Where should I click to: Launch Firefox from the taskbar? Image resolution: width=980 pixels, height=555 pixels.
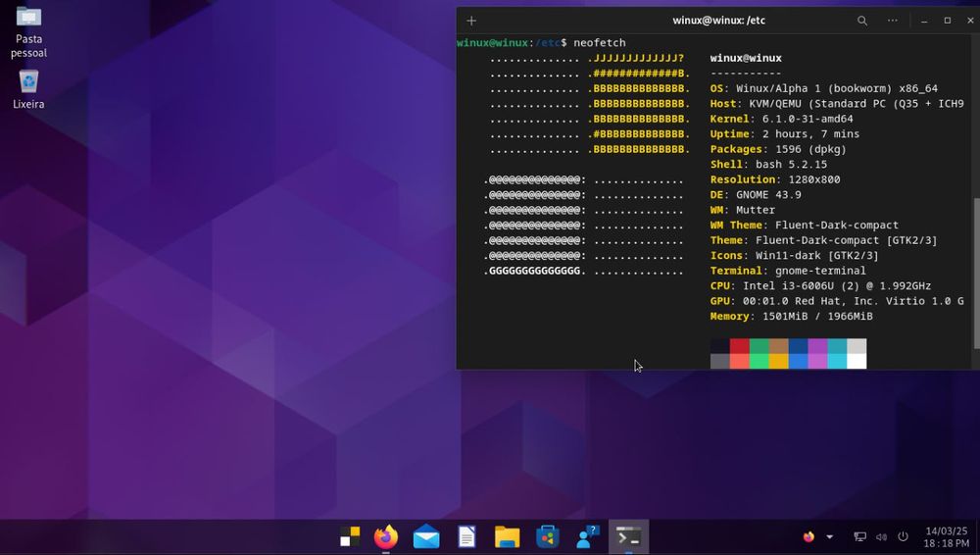pyautogui.click(x=385, y=536)
